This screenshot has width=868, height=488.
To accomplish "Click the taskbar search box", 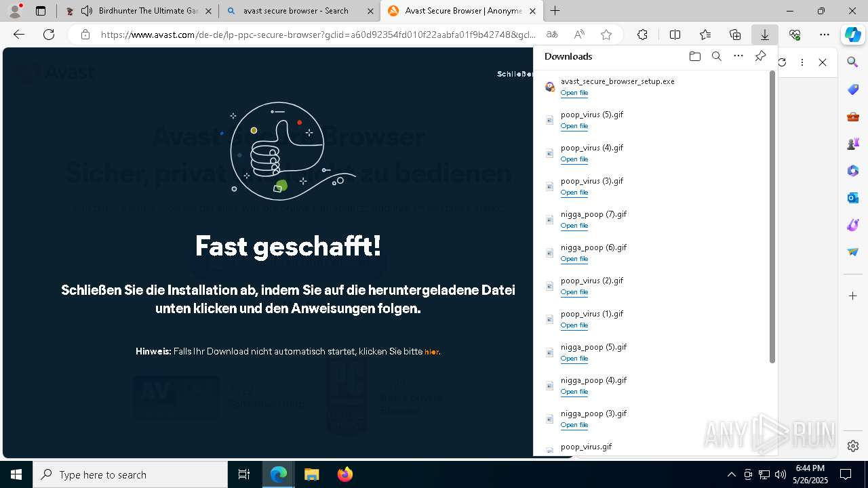I will tap(130, 474).
